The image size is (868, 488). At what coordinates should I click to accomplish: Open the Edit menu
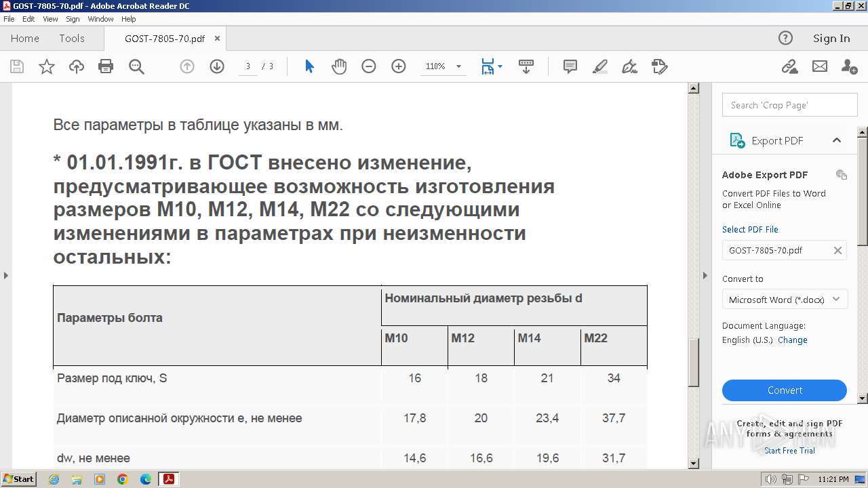click(x=28, y=19)
